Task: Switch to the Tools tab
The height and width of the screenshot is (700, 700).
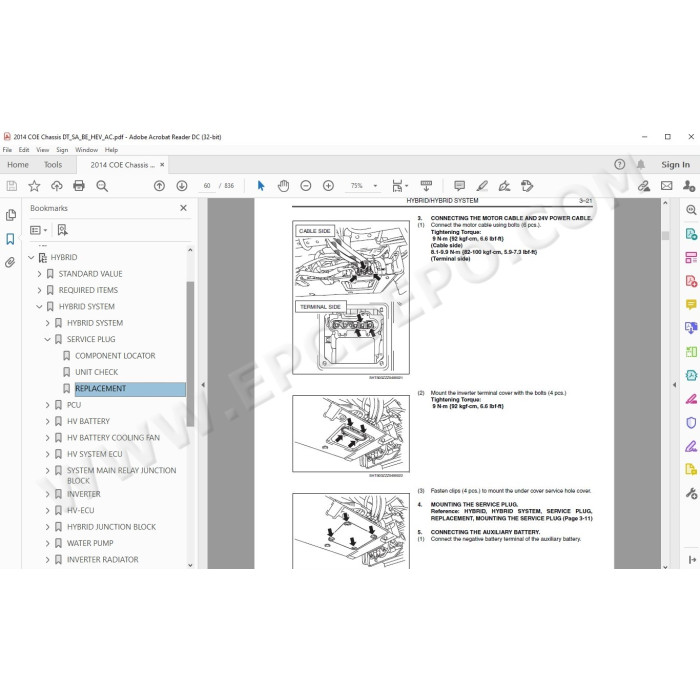Action: point(53,165)
